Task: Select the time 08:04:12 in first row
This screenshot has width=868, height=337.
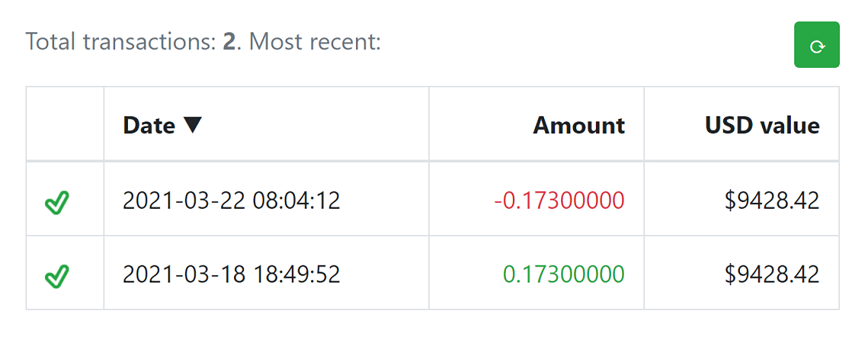Action: (x=296, y=201)
